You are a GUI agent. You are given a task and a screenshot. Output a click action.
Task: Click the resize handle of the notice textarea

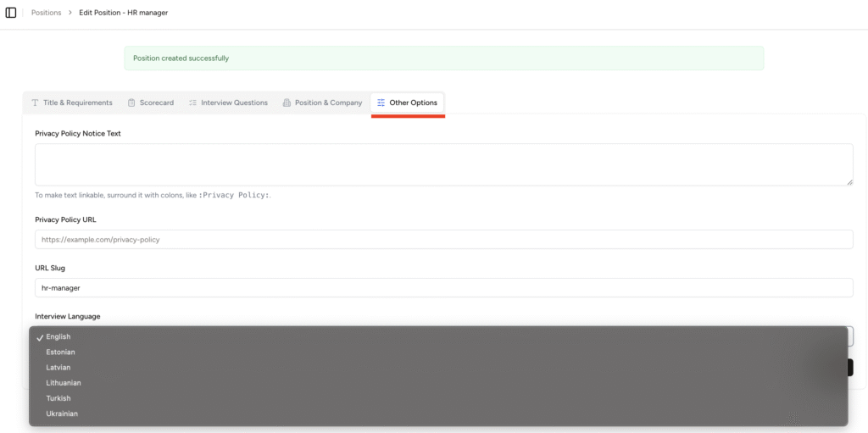click(x=849, y=181)
